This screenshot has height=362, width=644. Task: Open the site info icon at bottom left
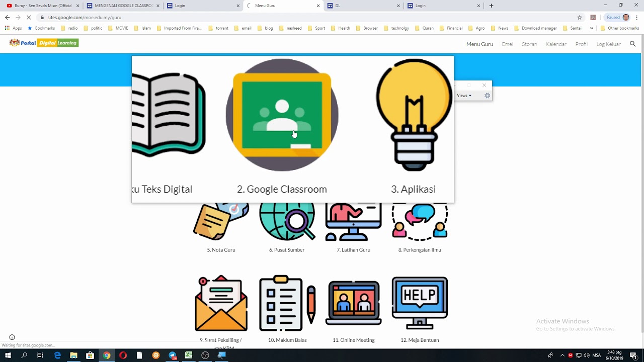(x=12, y=337)
